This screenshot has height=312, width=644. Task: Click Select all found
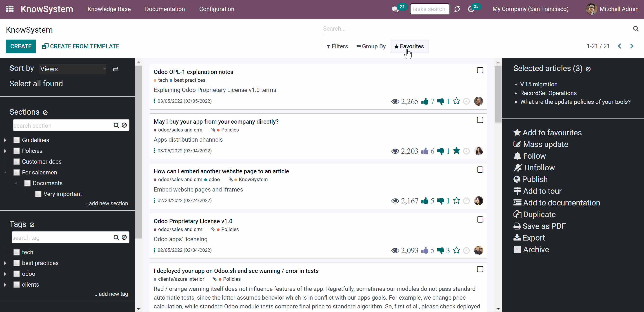[36, 84]
